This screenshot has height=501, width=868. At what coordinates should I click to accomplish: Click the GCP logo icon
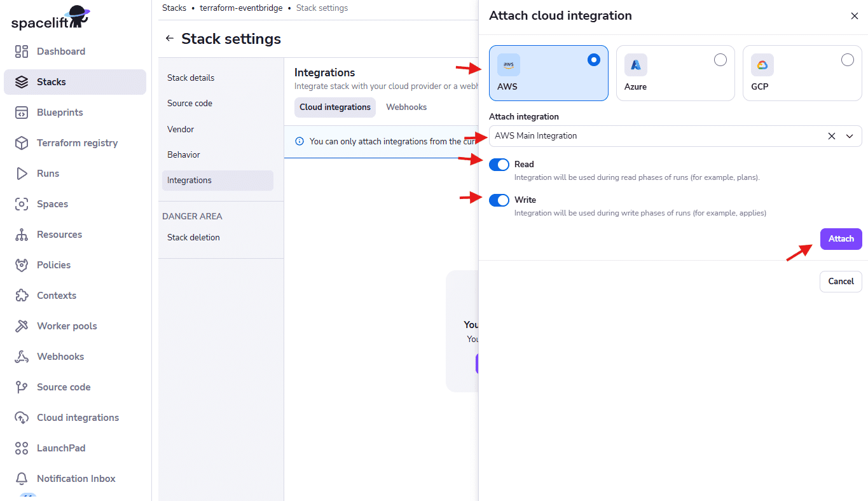(x=762, y=65)
